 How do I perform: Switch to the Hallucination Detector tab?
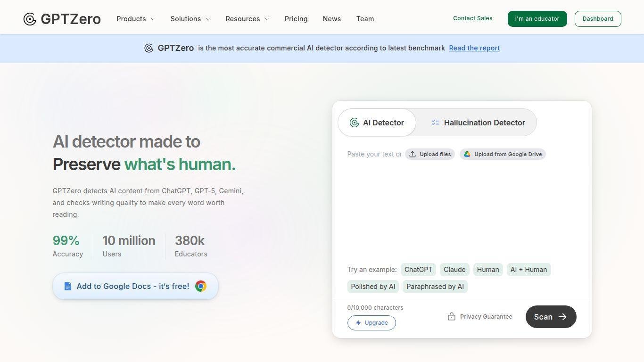(x=478, y=123)
